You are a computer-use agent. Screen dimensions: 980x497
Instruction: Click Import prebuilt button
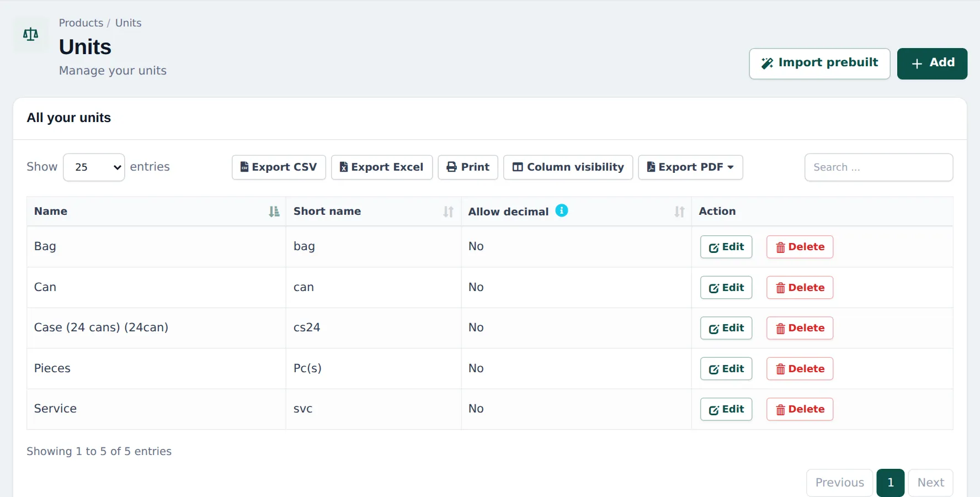click(x=819, y=64)
